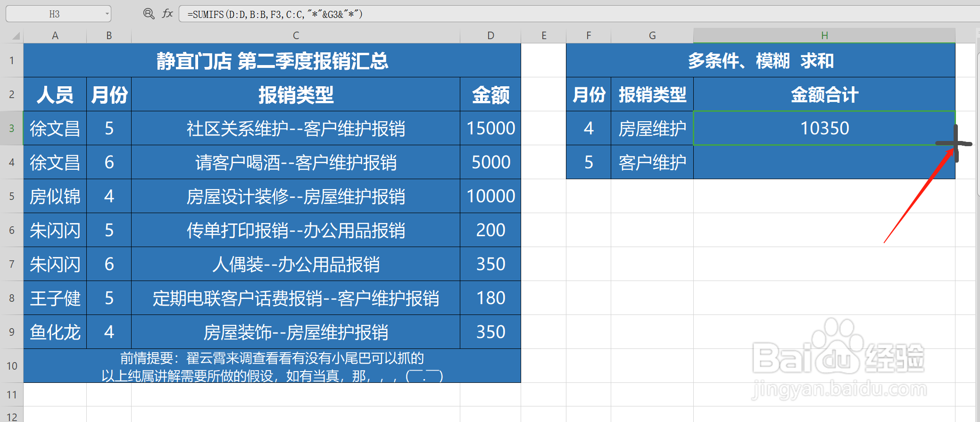Select the empty result cell H4 beside 客户维护

pos(824,162)
